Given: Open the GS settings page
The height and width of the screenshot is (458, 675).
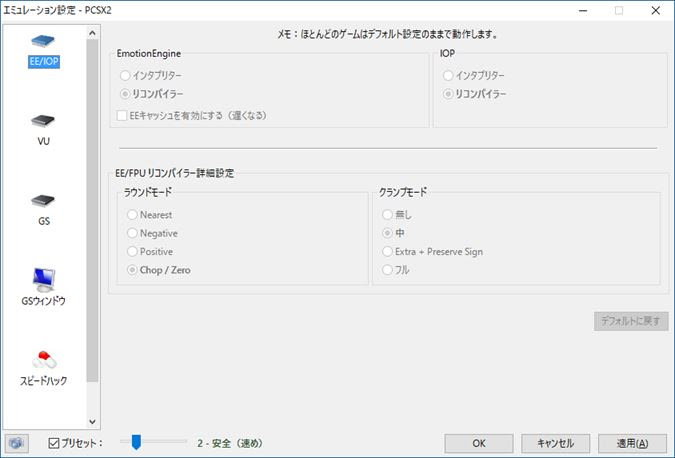Looking at the screenshot, I should (x=43, y=210).
